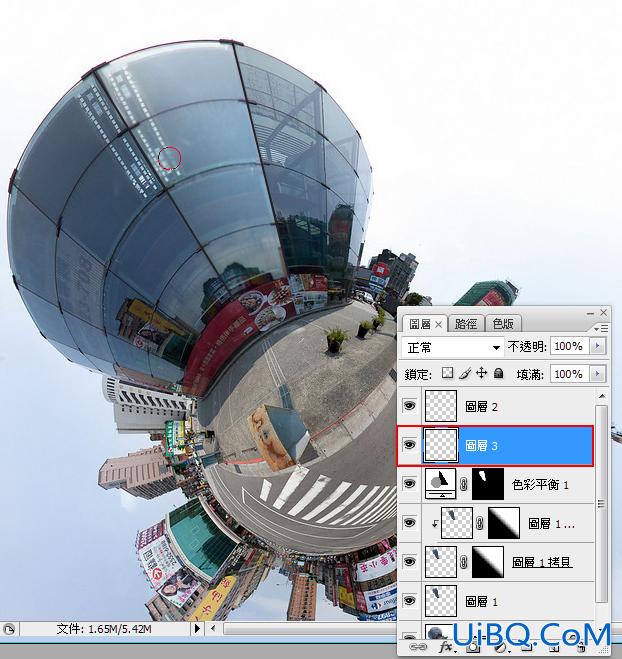Open the 不透明 opacity slider arrow
Image resolution: width=622 pixels, height=659 pixels.
click(597, 346)
